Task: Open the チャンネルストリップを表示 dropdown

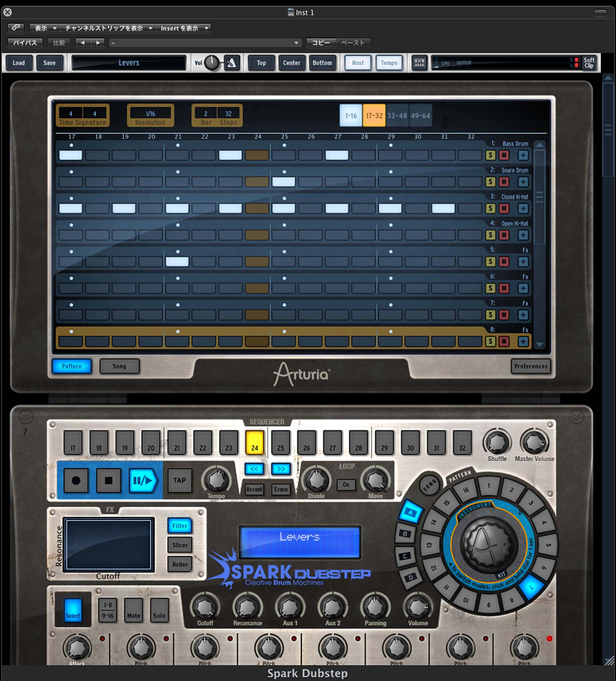Action: tap(108, 28)
